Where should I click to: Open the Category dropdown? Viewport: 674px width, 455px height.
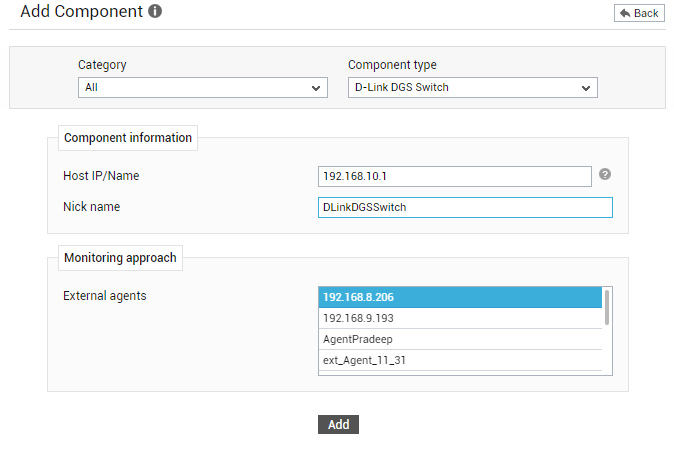(x=203, y=88)
